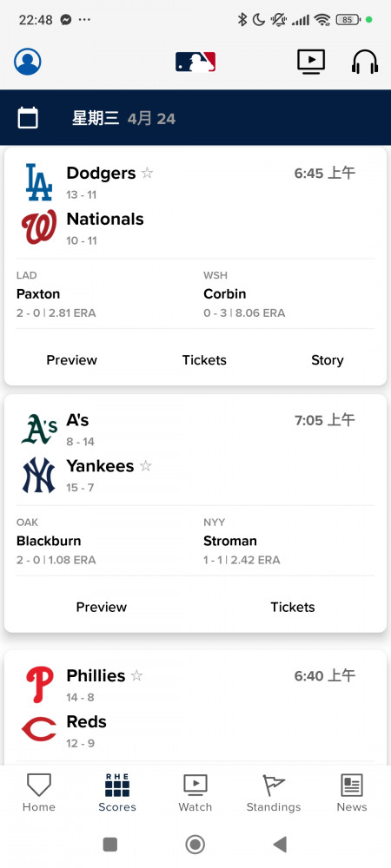Favorite the Dodgers with star

pos(147,174)
